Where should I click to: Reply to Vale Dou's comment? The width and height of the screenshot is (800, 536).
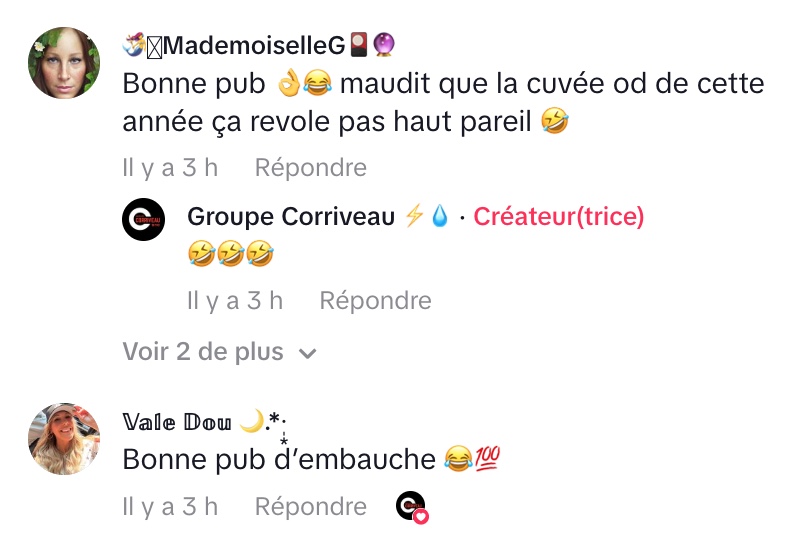311,506
